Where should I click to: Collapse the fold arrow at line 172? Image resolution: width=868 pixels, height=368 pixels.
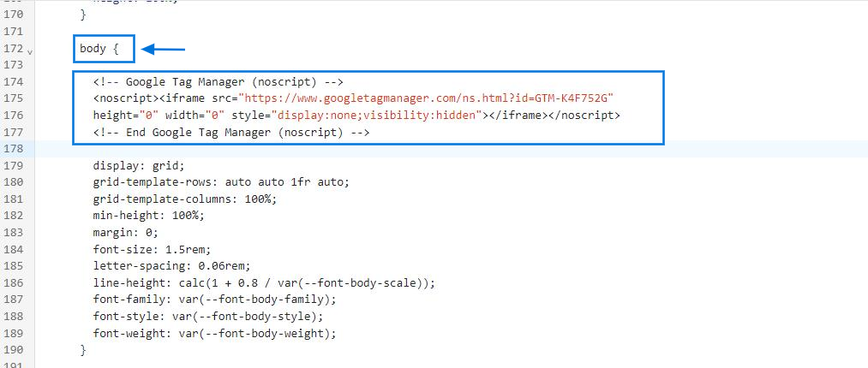click(x=30, y=52)
